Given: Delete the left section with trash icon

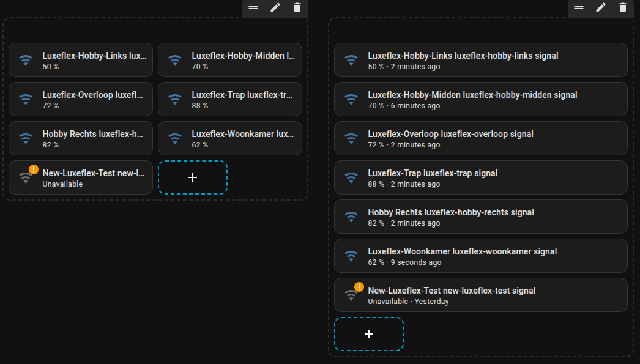Looking at the screenshot, I should click(297, 7).
